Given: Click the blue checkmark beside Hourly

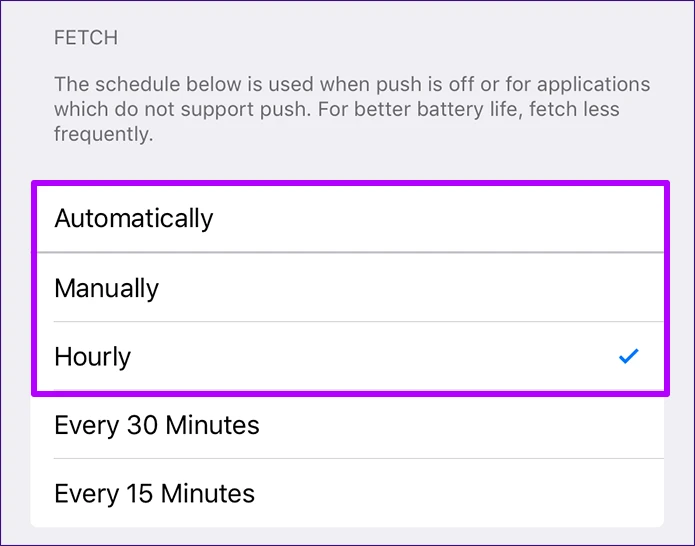Looking at the screenshot, I should click(628, 356).
